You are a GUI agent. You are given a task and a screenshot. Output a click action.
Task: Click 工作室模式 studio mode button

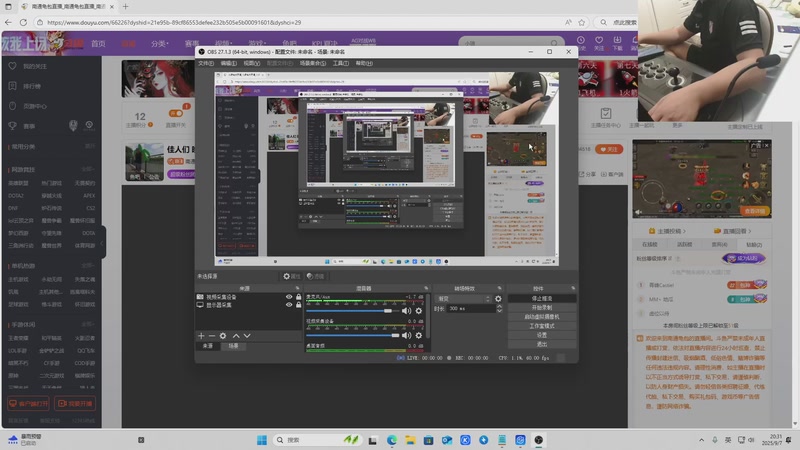point(542,326)
